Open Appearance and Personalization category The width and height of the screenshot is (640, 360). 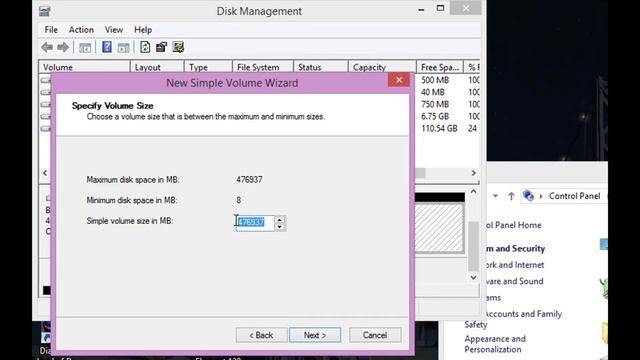[495, 344]
